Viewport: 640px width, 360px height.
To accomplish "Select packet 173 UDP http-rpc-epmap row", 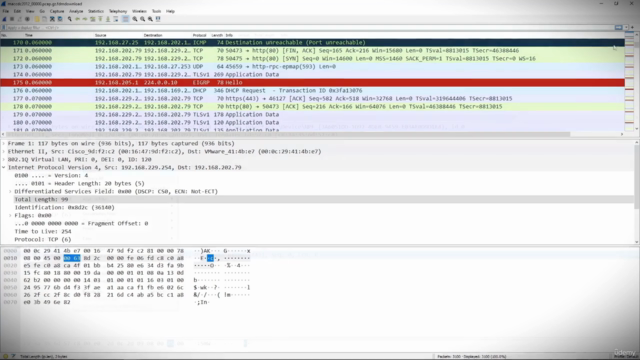I will pos(312,67).
